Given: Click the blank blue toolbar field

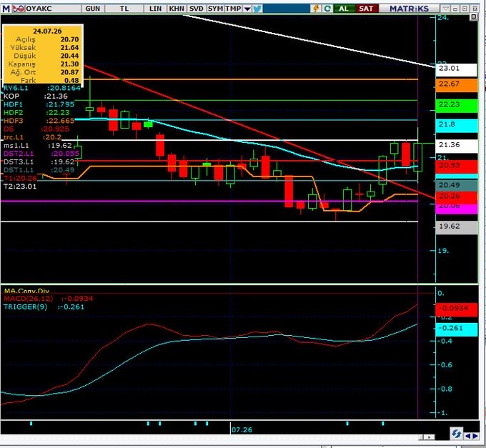Looking at the screenshot, I should coord(286,9).
